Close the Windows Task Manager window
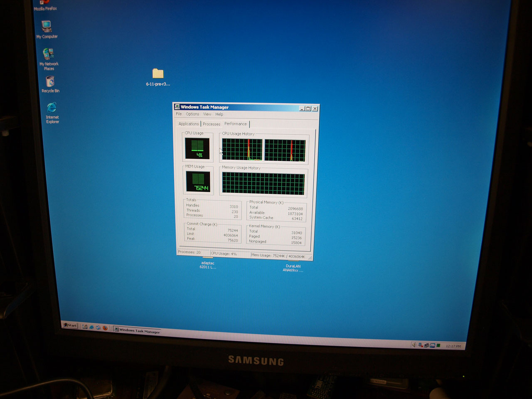This screenshot has height=399, width=532. (315, 108)
